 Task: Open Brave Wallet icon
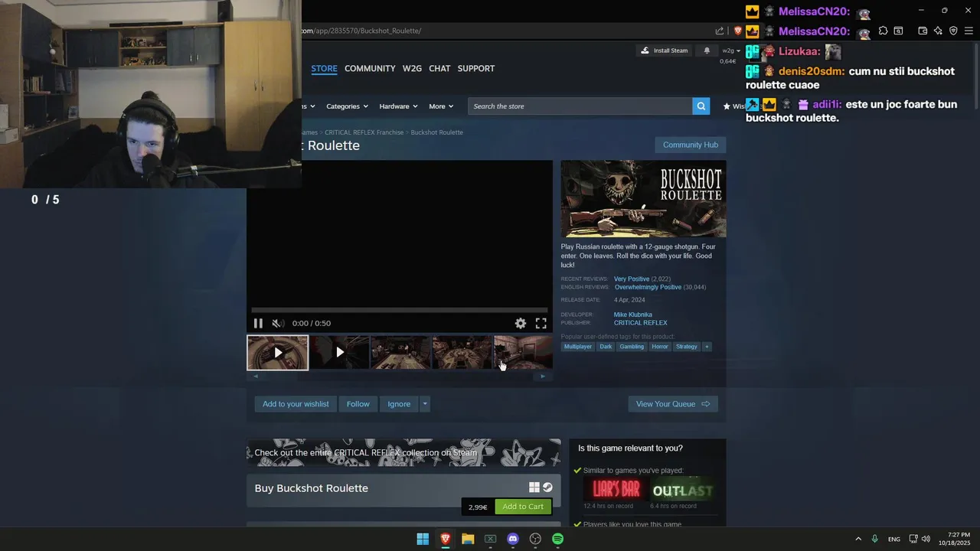point(923,31)
